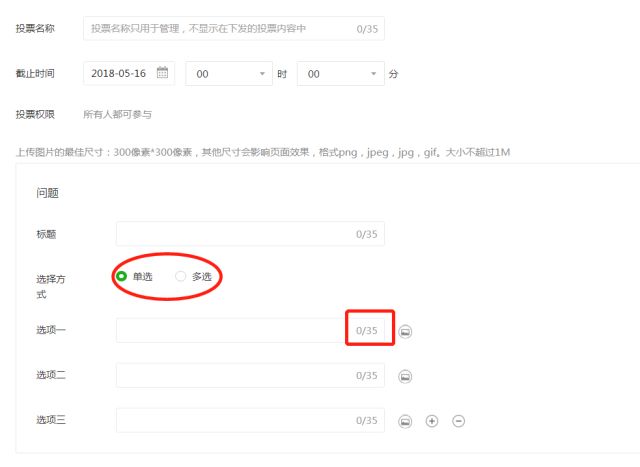Select the 多选 multiple-choice radio button
Viewport: 640px width, 467px height.
pos(180,276)
